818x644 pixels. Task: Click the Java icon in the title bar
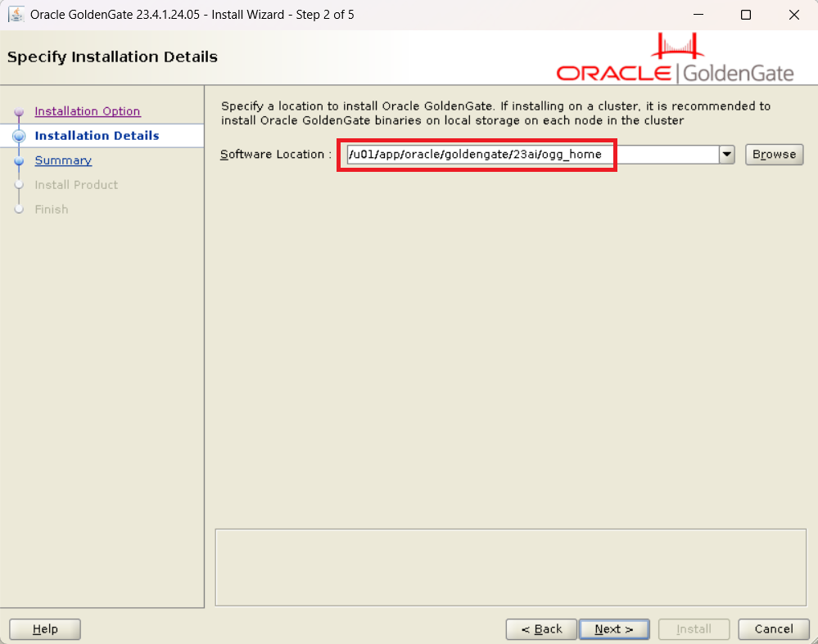[x=16, y=15]
